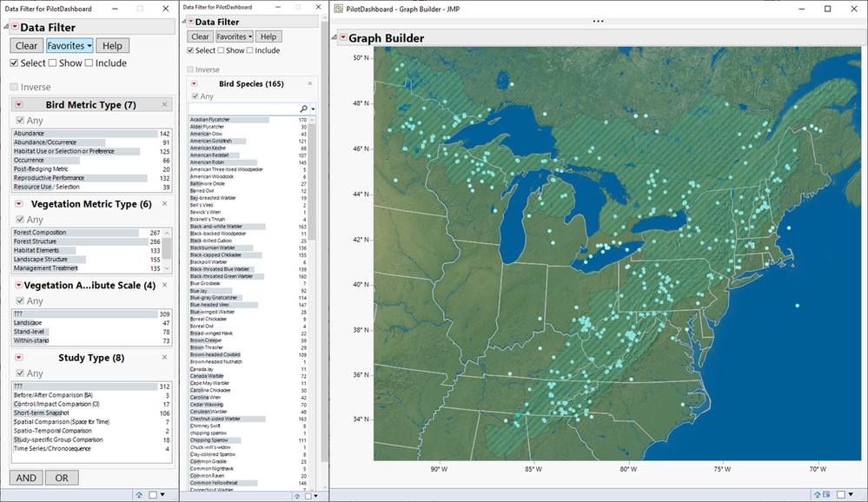
Task: Open Favorites dropdown beside the large Clear button
Action: [70, 45]
